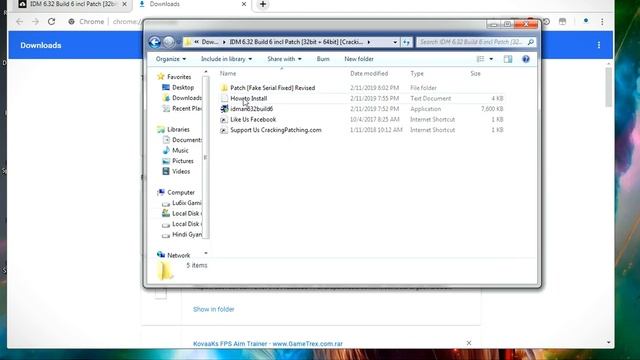Image resolution: width=640 pixels, height=360 pixels.
Task: Open the view options dropdown arrow
Action: click(491, 59)
